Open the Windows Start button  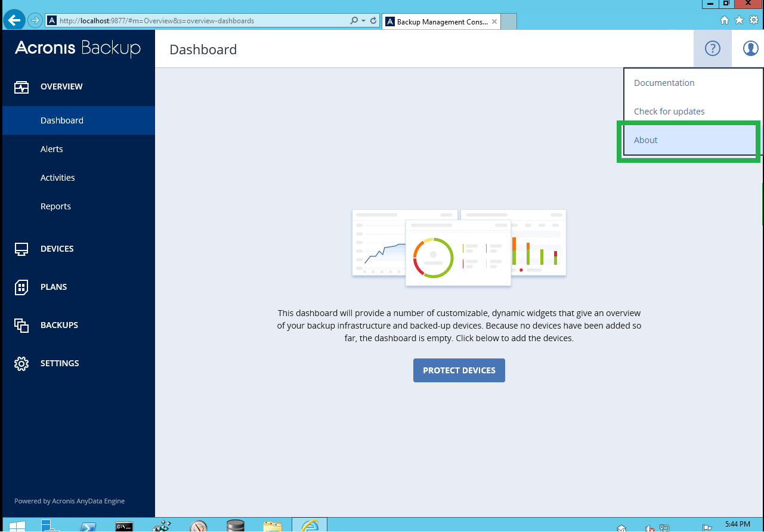click(x=17, y=526)
